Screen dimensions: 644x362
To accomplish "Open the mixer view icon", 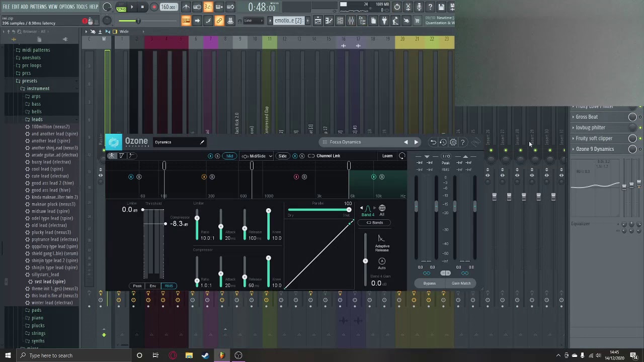I will (x=351, y=21).
